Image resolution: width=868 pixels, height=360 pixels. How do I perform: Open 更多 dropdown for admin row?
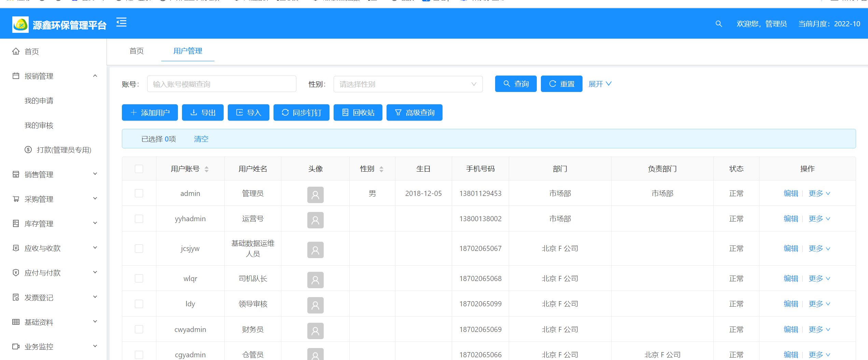(x=819, y=194)
